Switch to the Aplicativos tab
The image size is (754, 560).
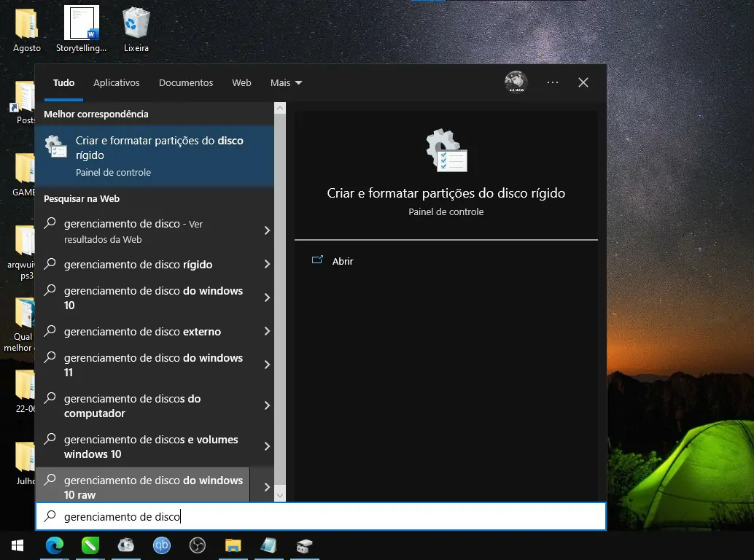[117, 82]
